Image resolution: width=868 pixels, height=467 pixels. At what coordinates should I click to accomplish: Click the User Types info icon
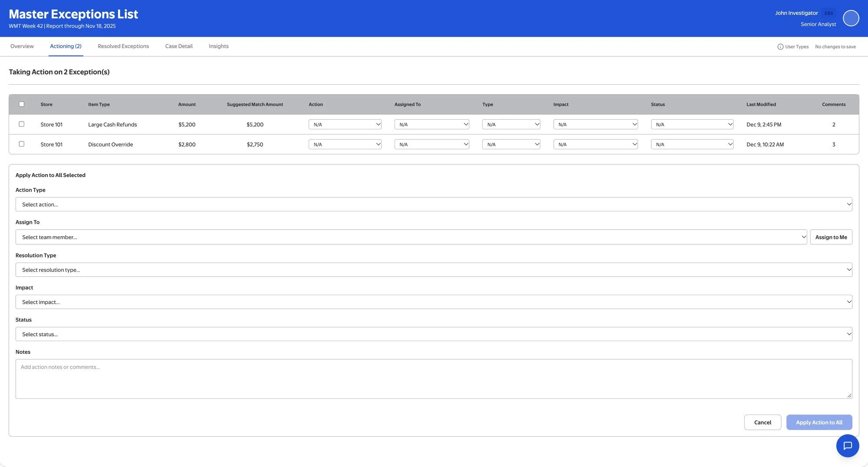pyautogui.click(x=780, y=47)
